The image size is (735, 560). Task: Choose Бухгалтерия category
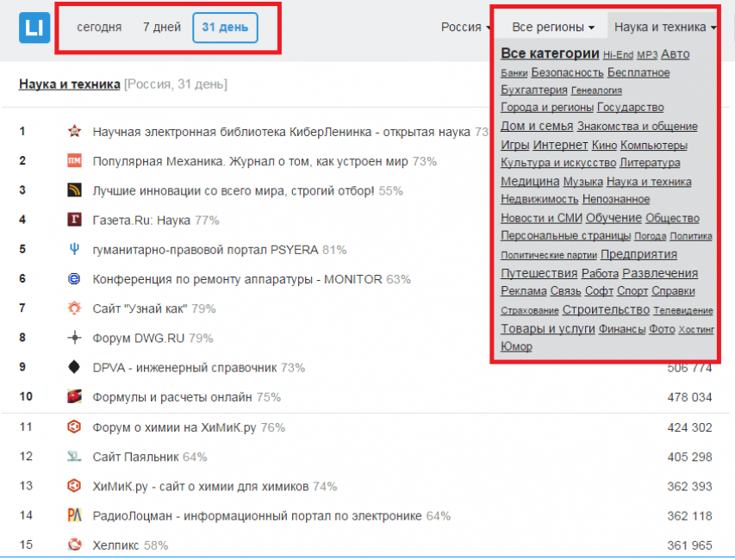click(534, 90)
